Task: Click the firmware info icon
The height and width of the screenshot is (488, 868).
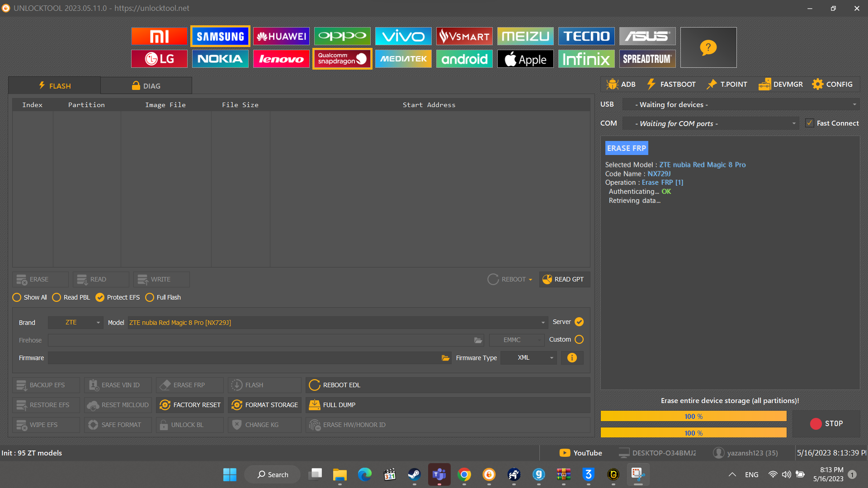Action: [572, 358]
